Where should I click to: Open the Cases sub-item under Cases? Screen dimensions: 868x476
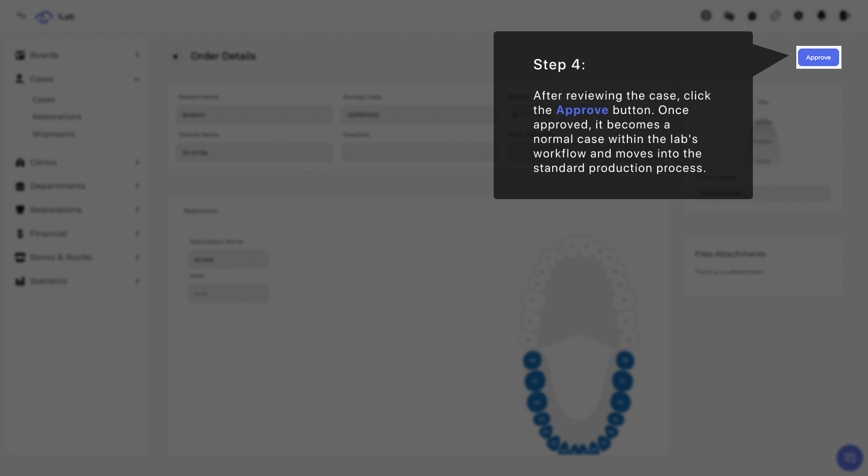coord(43,99)
